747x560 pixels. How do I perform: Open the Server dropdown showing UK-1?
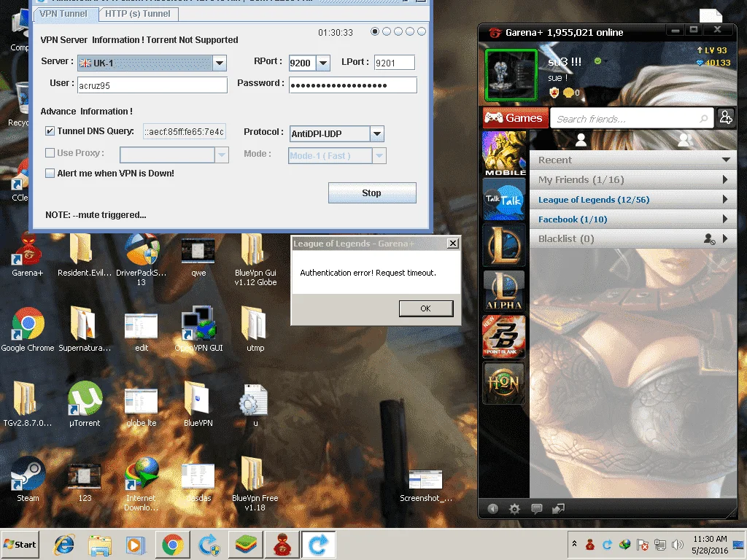pyautogui.click(x=219, y=63)
